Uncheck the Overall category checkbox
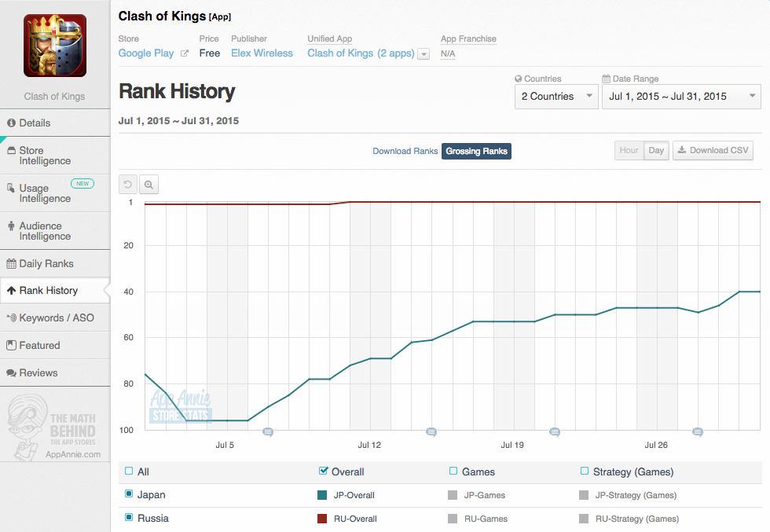 [x=323, y=471]
